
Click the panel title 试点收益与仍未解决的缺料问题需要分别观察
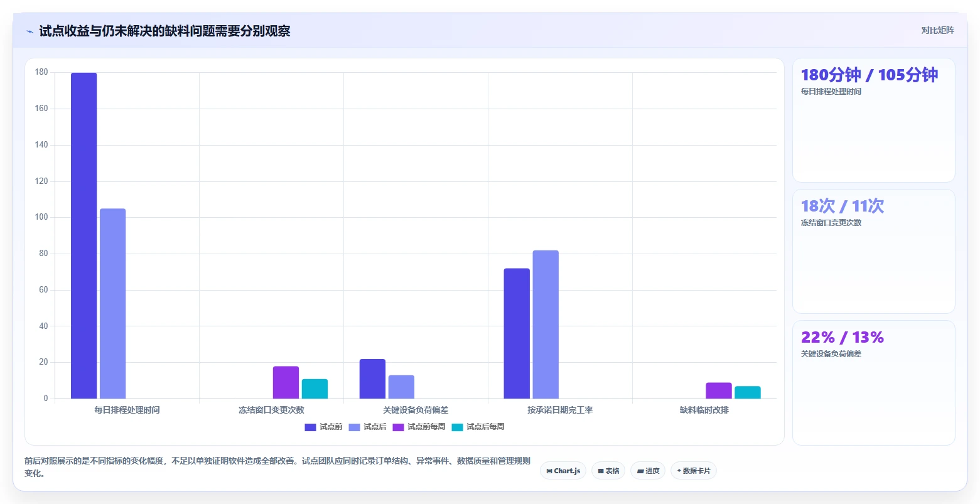click(164, 31)
